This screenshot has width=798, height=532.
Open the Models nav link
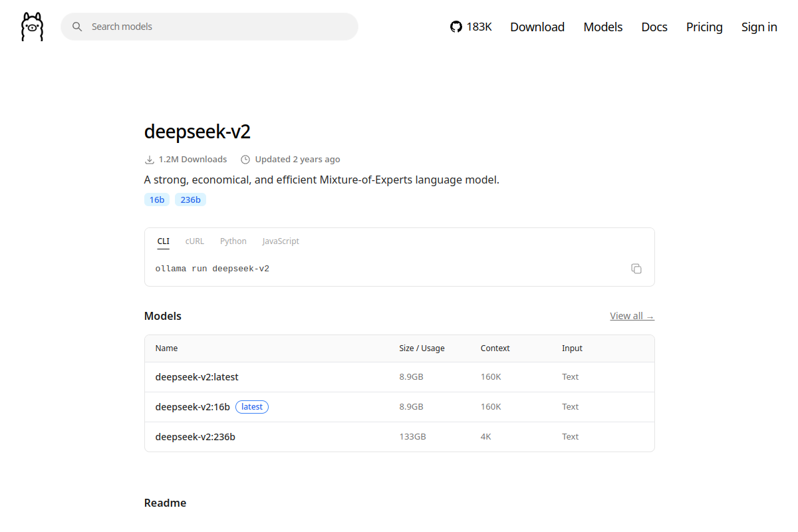point(603,27)
